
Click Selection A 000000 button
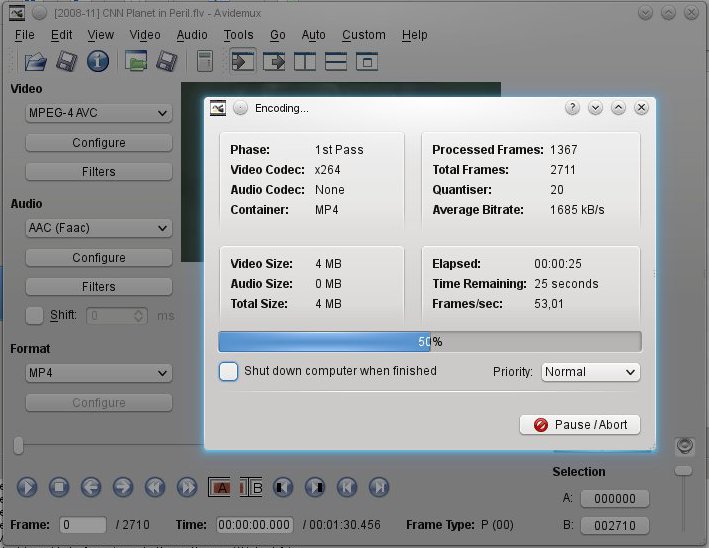(615, 499)
